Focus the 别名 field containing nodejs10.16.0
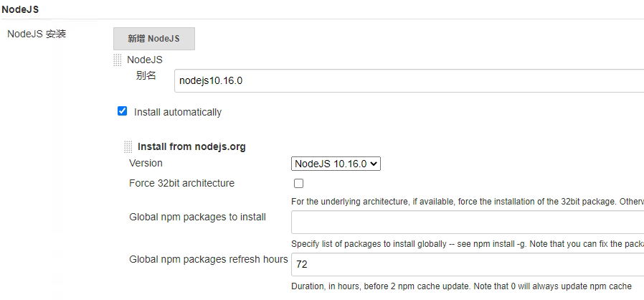The image size is (644, 300). [x=409, y=80]
